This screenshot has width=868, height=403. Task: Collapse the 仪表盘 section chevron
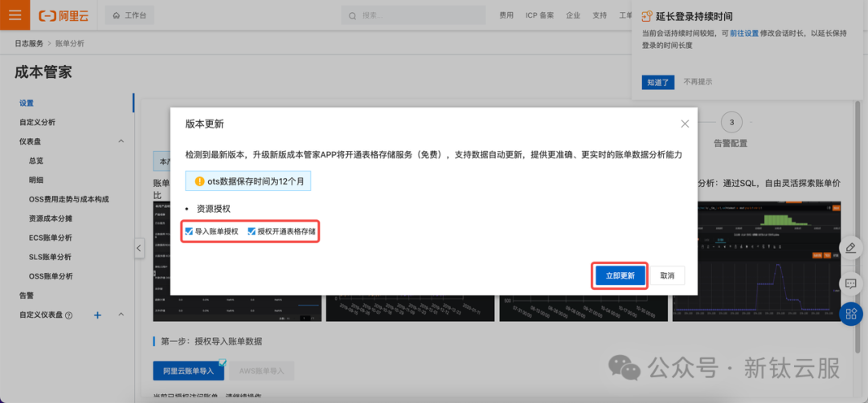(x=121, y=141)
